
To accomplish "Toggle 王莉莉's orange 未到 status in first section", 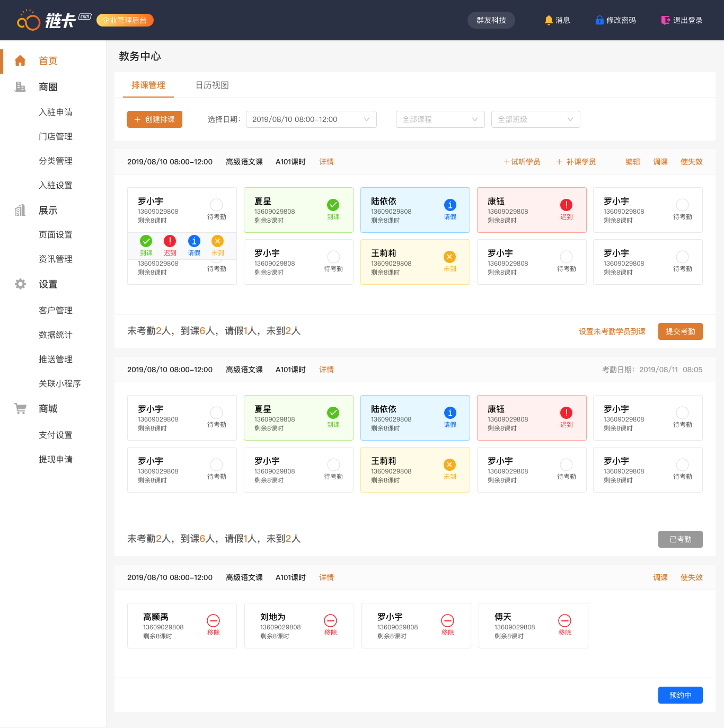I will pyautogui.click(x=449, y=257).
